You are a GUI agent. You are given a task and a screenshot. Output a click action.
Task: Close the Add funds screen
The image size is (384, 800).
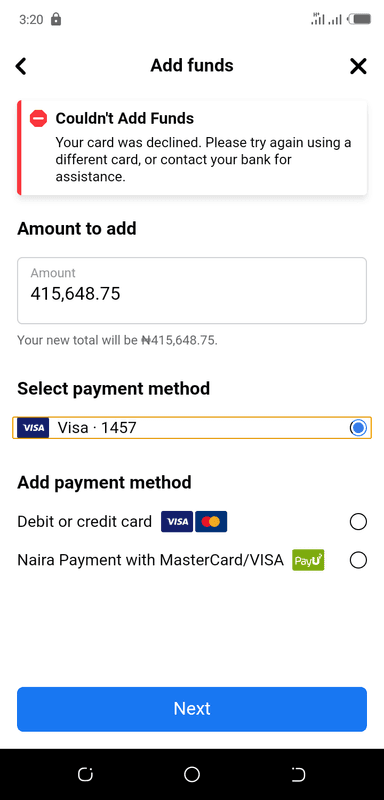point(358,66)
